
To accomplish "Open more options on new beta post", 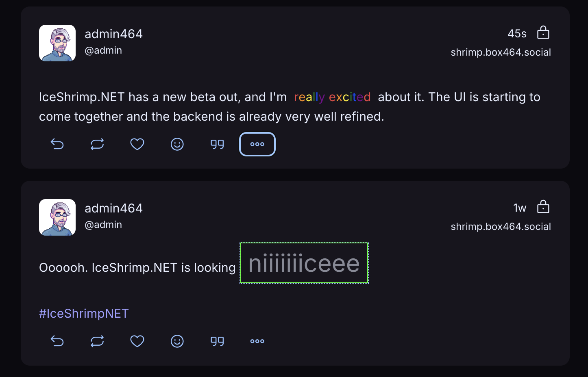I will pyautogui.click(x=257, y=144).
